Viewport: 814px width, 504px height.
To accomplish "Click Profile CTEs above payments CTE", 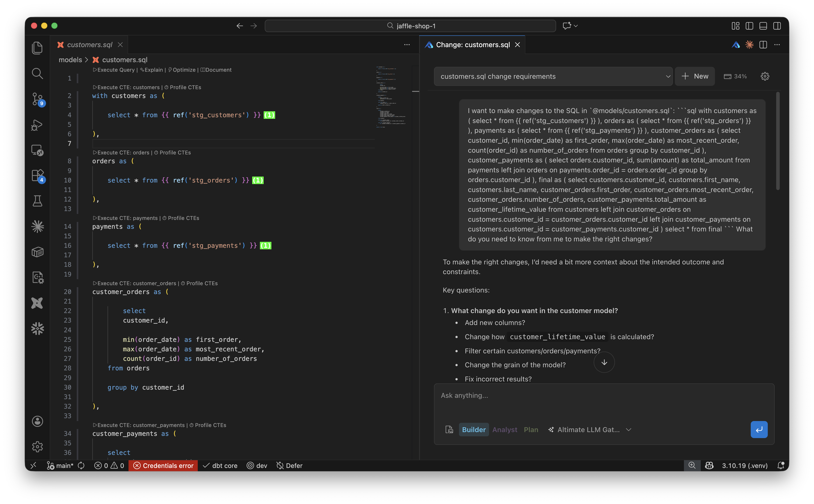I will 180,218.
